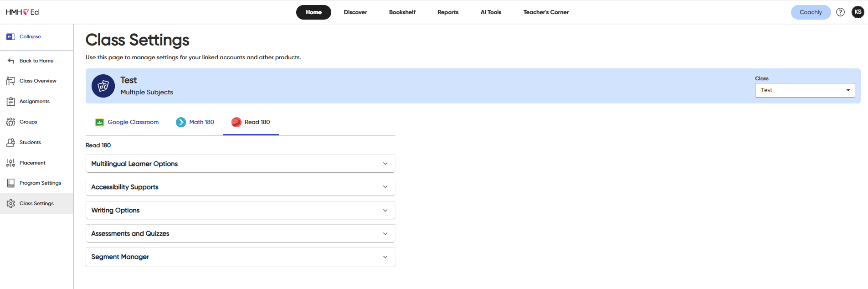This screenshot has width=868, height=289.
Task: Open Assignments in sidebar
Action: [x=35, y=101]
